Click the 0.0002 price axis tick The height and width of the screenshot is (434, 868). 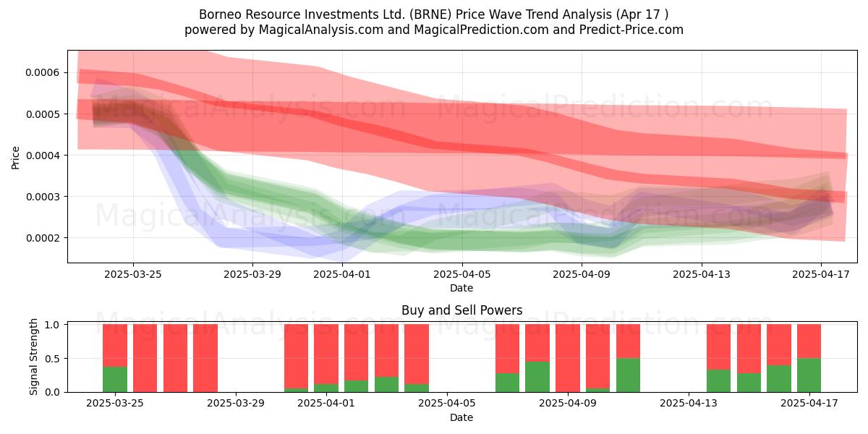click(x=43, y=237)
